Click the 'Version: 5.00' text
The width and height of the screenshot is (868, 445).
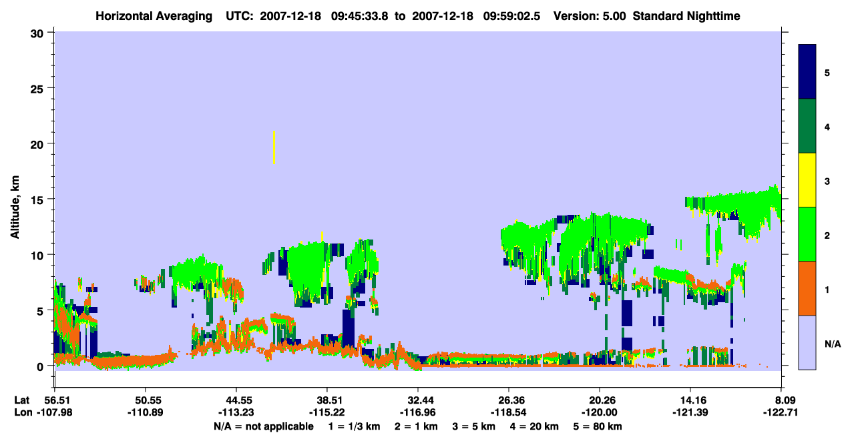pos(588,15)
